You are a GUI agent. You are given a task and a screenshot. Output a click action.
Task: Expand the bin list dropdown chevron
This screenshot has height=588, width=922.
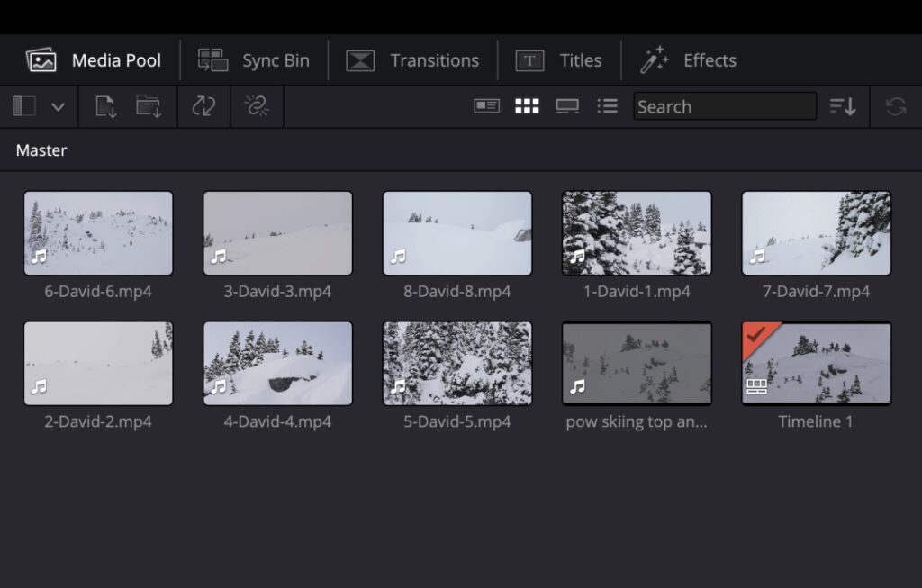[58, 106]
